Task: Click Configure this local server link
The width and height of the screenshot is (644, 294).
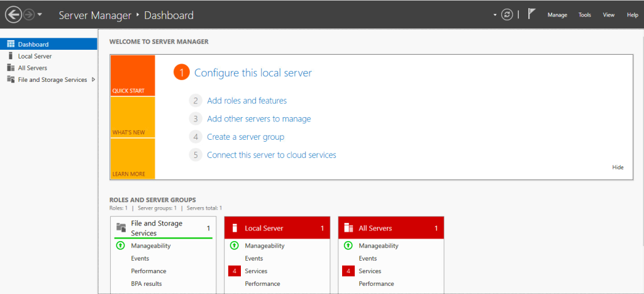Action: 253,73
